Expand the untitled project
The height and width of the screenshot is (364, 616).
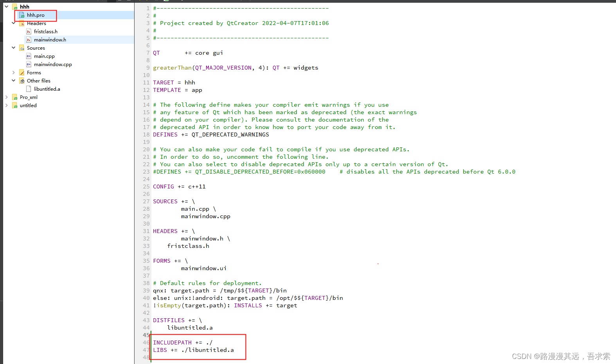(x=6, y=105)
